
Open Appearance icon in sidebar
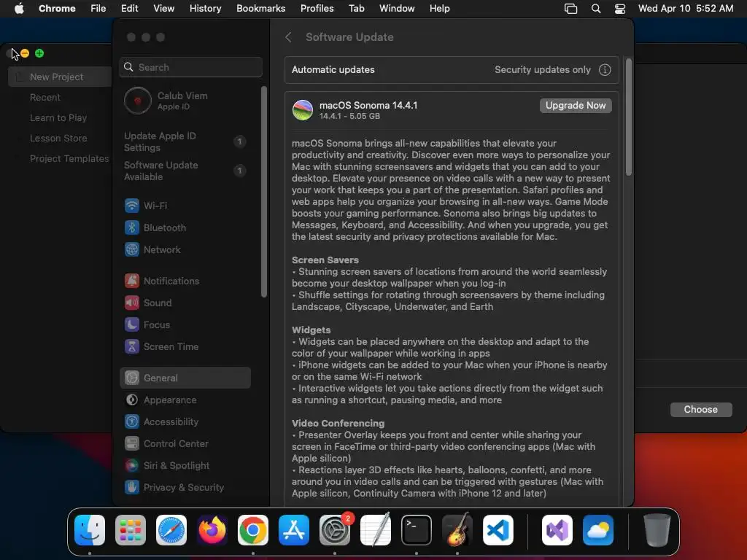(x=132, y=400)
